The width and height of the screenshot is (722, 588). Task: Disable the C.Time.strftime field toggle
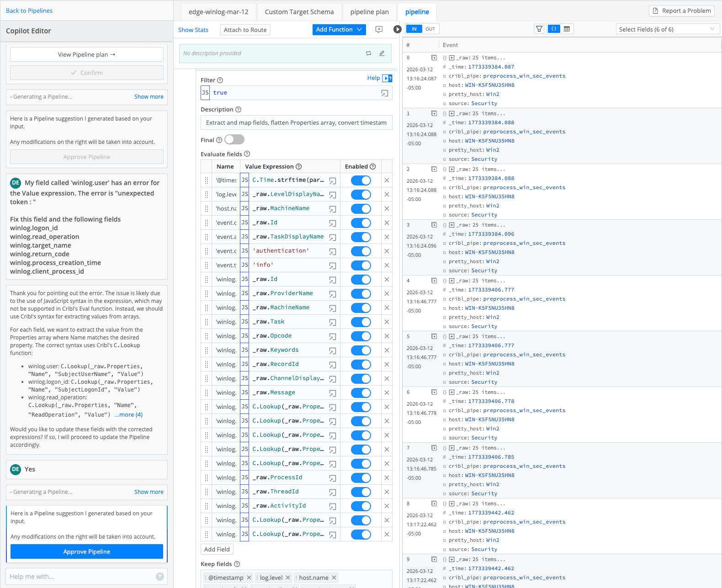[x=361, y=180]
